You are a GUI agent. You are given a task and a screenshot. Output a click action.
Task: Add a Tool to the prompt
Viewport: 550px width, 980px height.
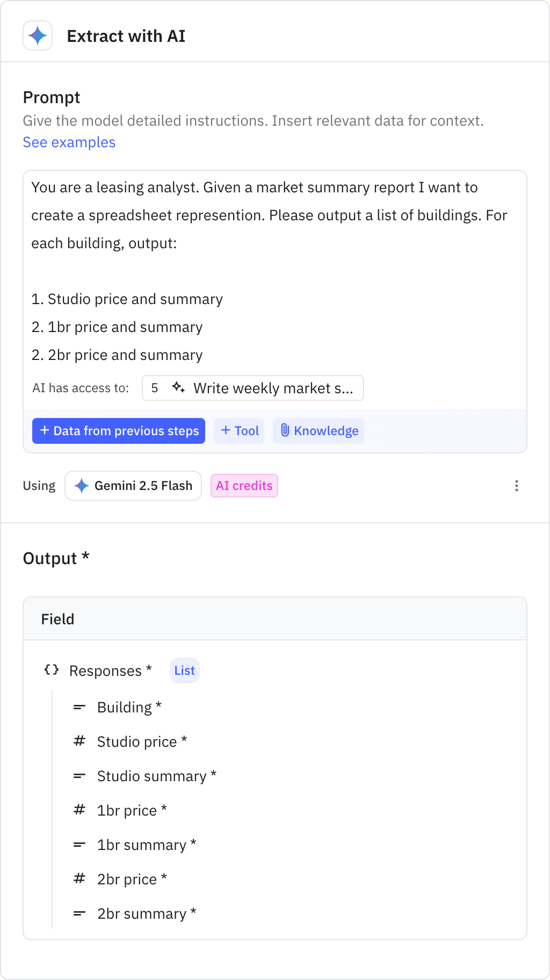(239, 430)
